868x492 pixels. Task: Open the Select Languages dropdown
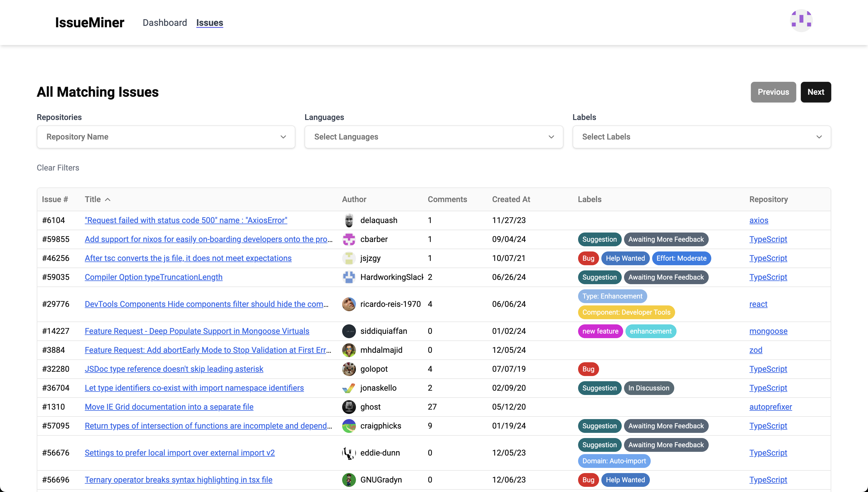pos(433,137)
